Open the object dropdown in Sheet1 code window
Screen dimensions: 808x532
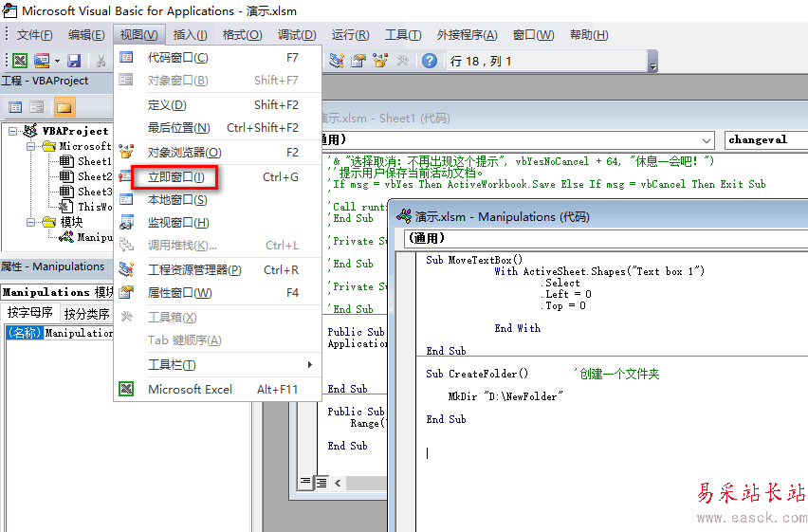[x=707, y=140]
